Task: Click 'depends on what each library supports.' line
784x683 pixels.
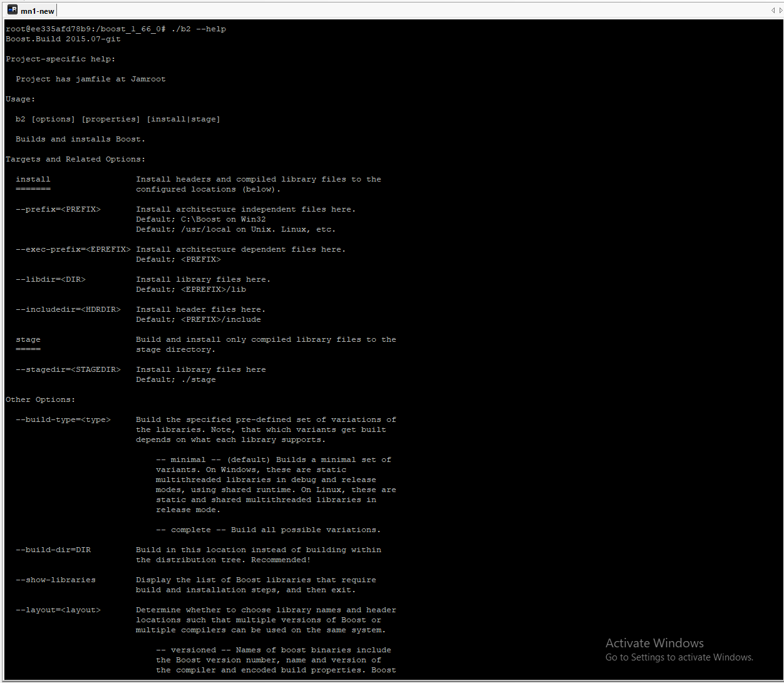Action: 231,439
